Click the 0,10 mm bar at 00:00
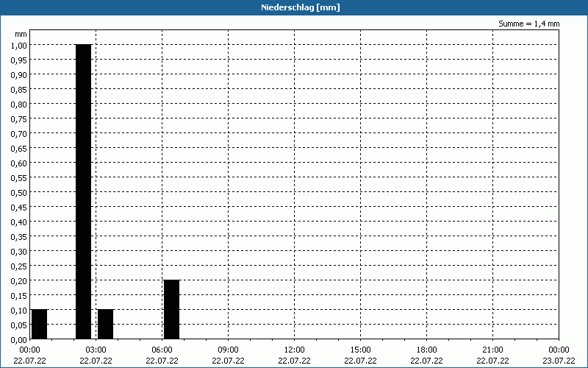588x368 pixels. (40, 325)
